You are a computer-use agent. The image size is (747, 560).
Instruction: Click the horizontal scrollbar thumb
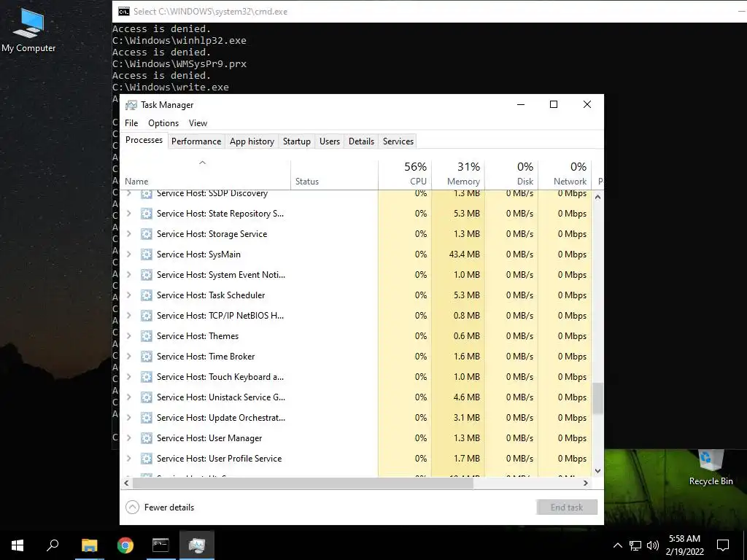coord(303,483)
